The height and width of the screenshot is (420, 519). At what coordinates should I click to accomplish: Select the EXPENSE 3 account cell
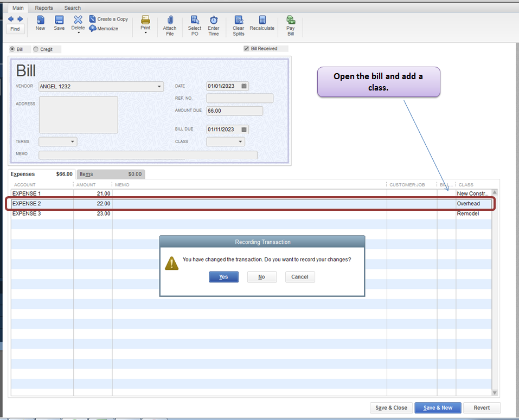tap(42, 214)
